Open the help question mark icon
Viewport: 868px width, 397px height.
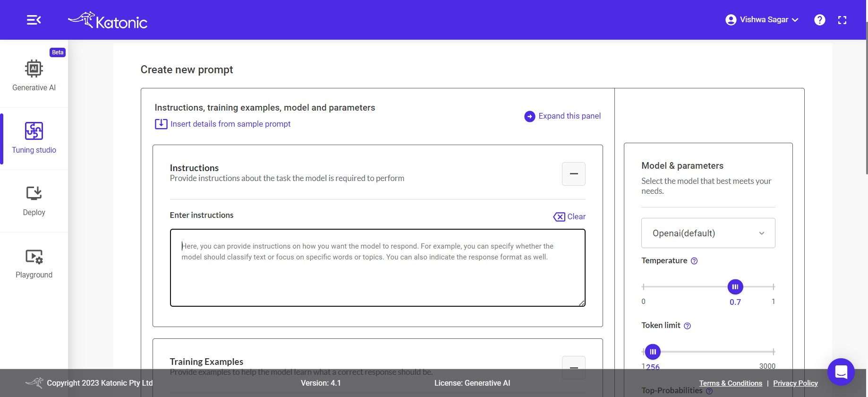[x=820, y=20]
